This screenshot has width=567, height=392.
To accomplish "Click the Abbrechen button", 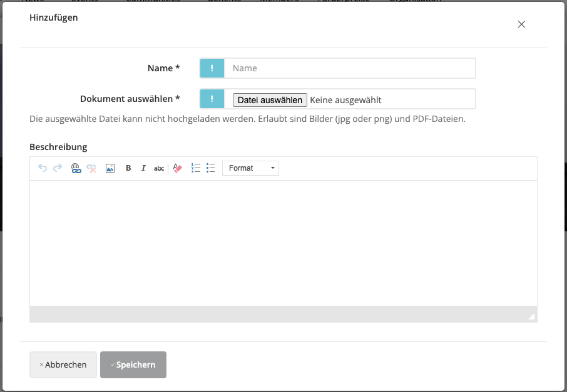I will tap(63, 364).
